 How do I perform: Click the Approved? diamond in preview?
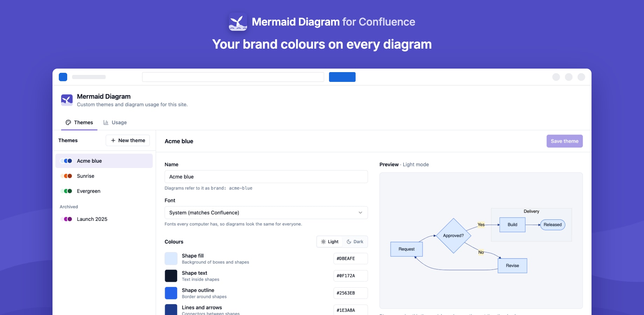pyautogui.click(x=454, y=236)
